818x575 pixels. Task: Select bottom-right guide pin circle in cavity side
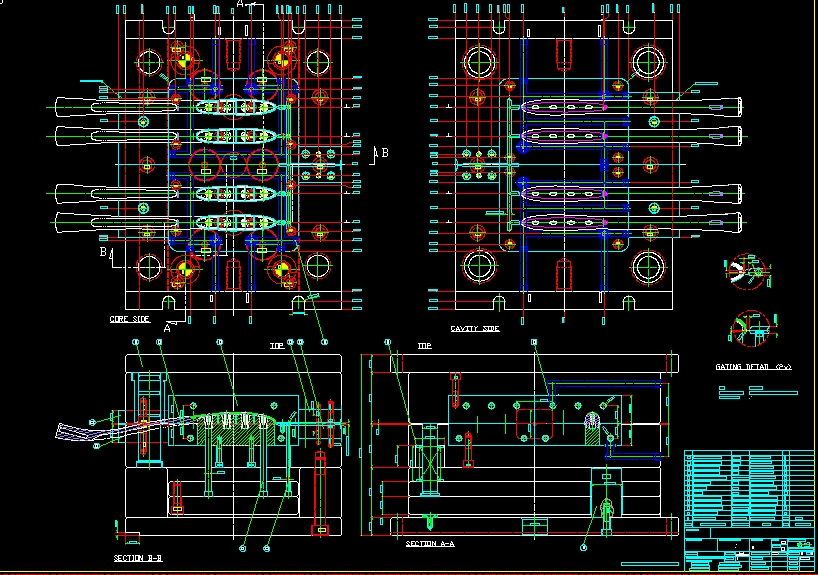pyautogui.click(x=646, y=267)
